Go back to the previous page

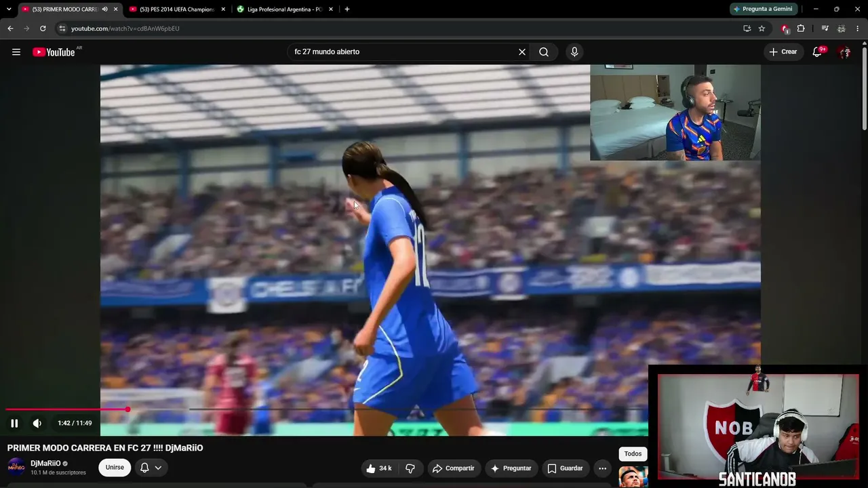(10, 28)
